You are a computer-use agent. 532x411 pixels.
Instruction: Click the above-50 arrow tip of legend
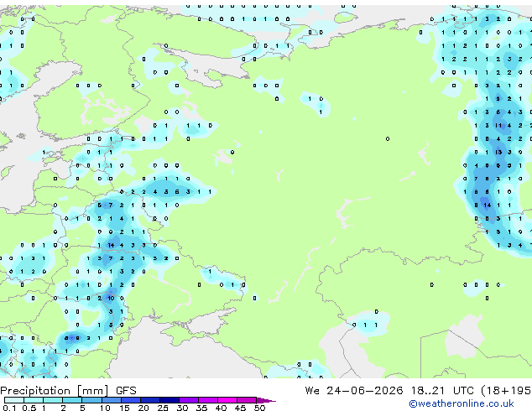(x=266, y=400)
